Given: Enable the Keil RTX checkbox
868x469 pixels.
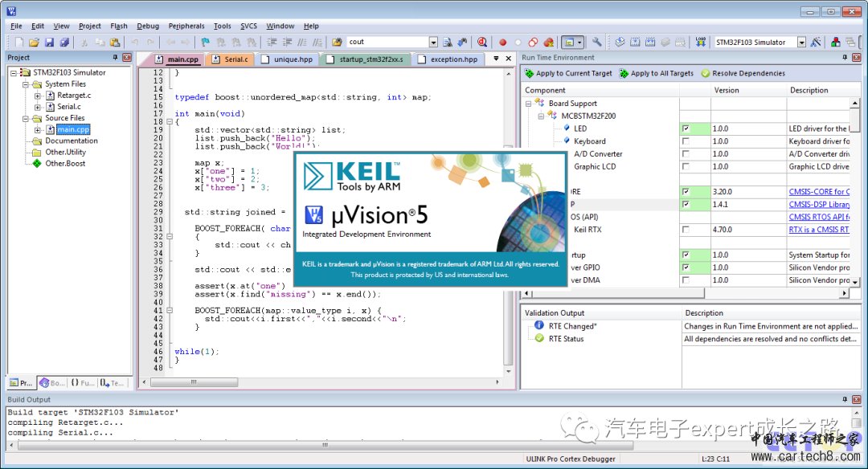Looking at the screenshot, I should pos(686,230).
